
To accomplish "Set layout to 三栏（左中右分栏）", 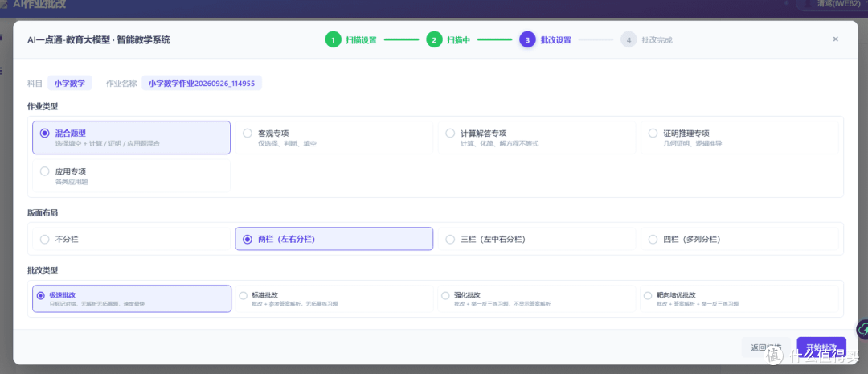I will tap(536, 239).
